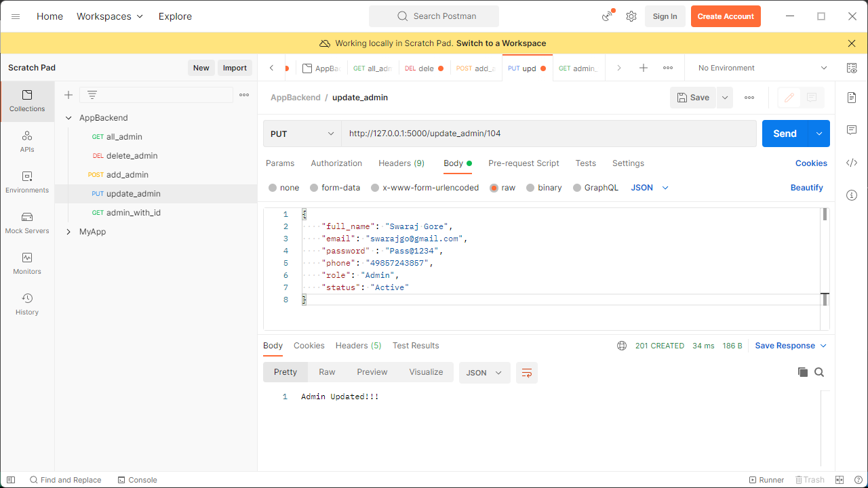Search within the response body
Viewport: 868px width, 488px height.
point(819,372)
